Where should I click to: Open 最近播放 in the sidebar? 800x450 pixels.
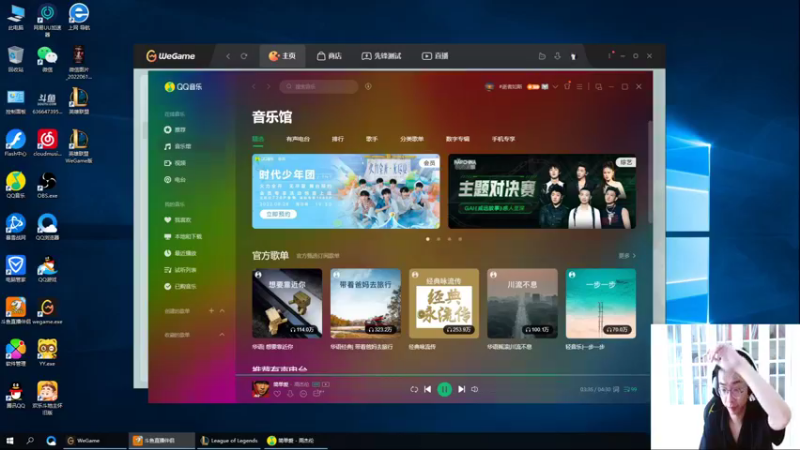180,253
